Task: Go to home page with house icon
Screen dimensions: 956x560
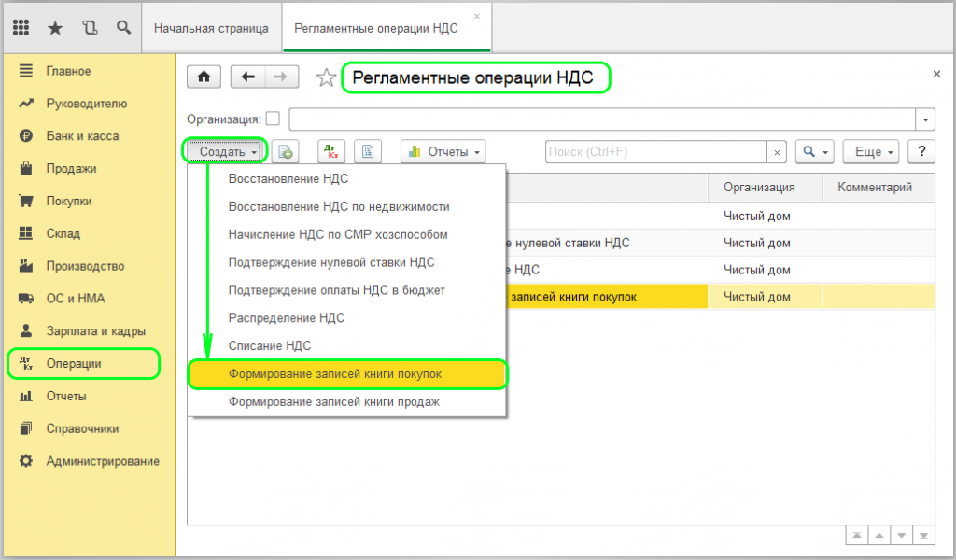Action: tap(204, 77)
